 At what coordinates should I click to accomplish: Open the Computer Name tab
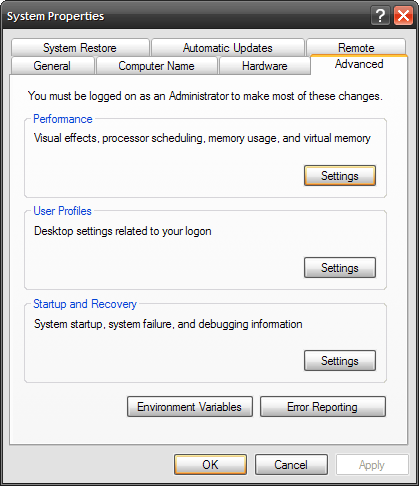[x=156, y=66]
